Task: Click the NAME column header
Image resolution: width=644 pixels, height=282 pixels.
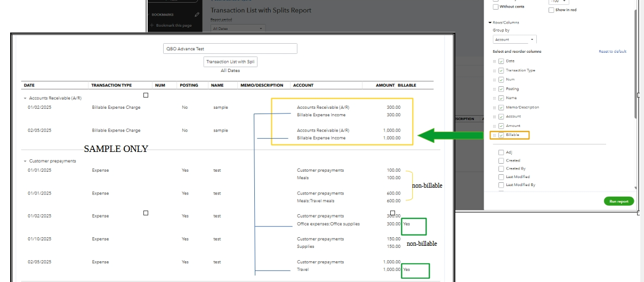Action: pos(216,85)
